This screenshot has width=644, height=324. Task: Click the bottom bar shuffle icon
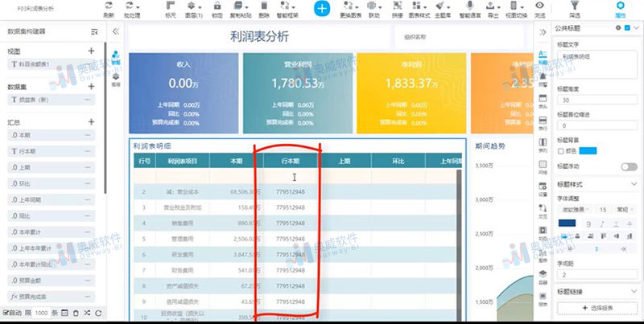click(87, 313)
